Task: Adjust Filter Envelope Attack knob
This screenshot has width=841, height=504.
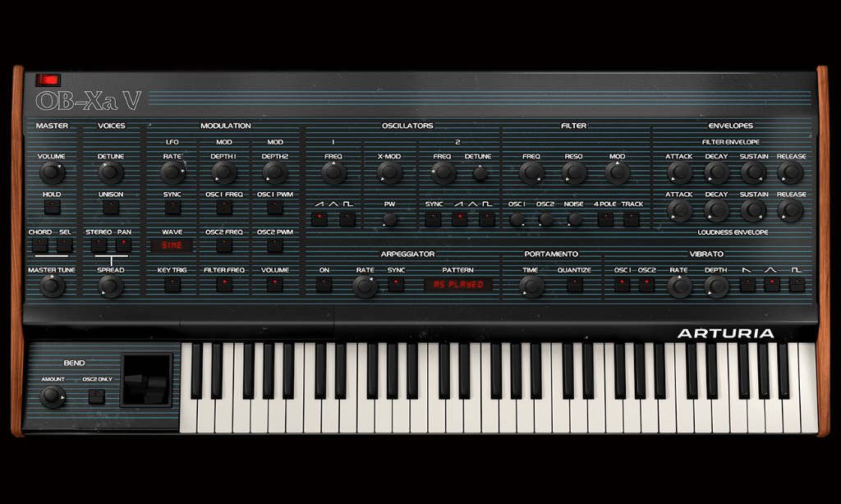Action: [x=679, y=172]
